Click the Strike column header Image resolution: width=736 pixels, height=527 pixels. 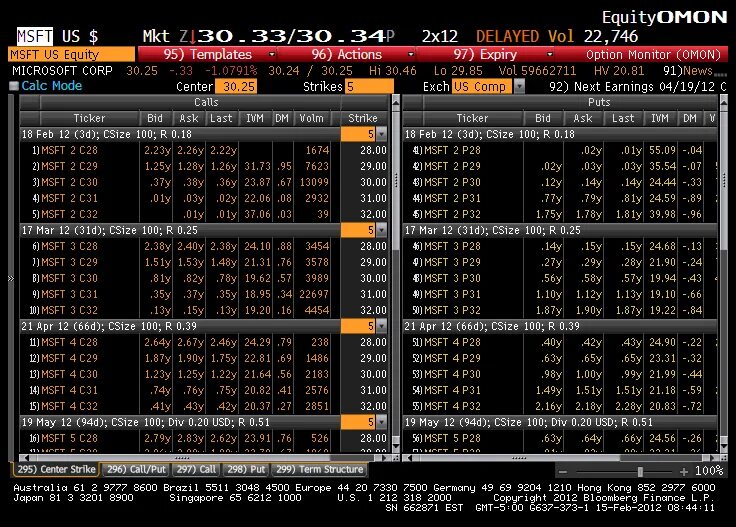[363, 118]
